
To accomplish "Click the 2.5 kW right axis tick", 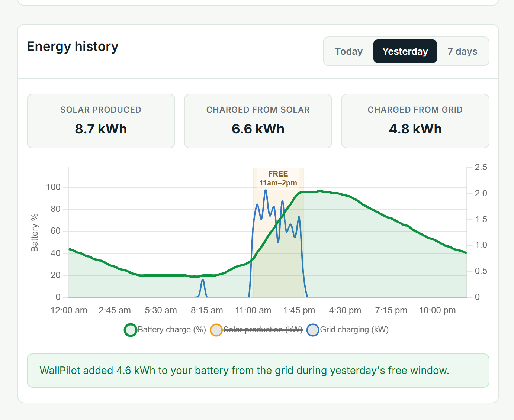I will (x=481, y=167).
